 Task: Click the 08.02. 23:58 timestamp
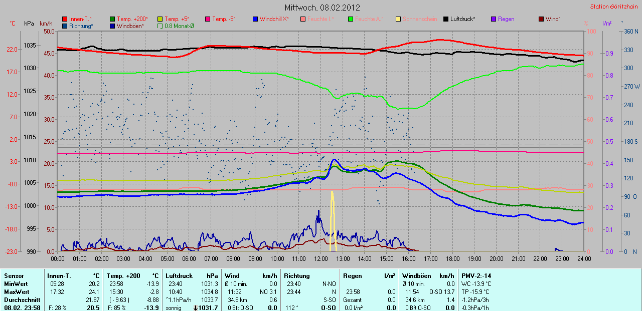click(x=23, y=307)
